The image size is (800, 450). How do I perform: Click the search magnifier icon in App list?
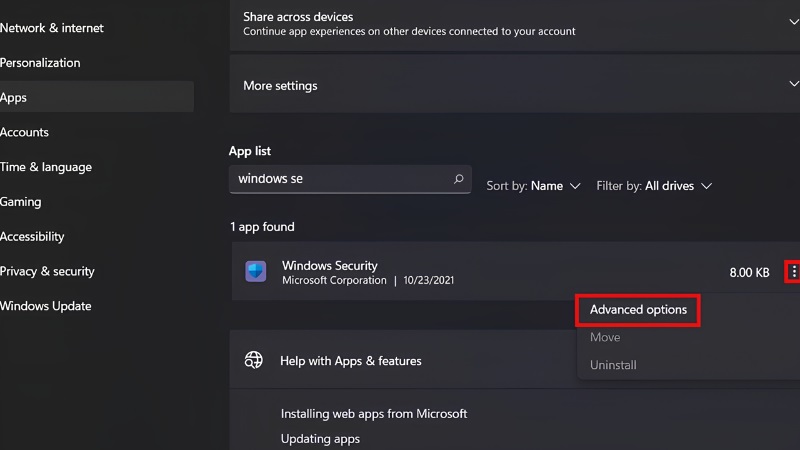tap(459, 179)
